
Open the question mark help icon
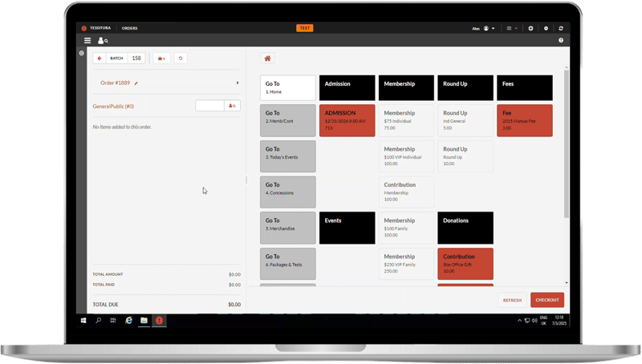pos(561,40)
